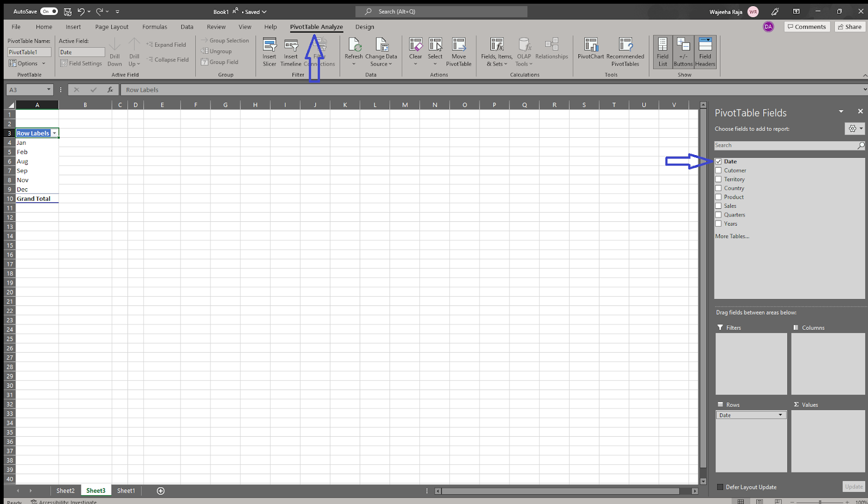Open Date field dropdown in Rows area
Screen dimensions: 868x504
pos(780,415)
